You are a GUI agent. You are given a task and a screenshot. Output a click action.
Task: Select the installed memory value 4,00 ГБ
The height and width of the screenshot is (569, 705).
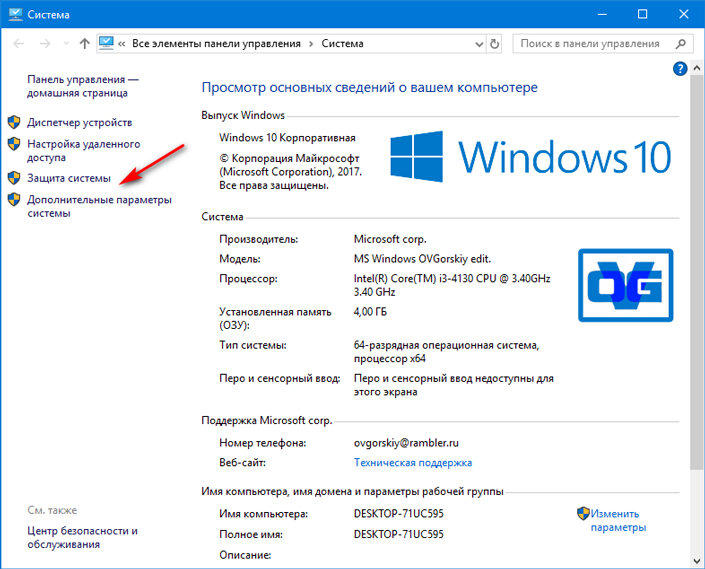pyautogui.click(x=370, y=311)
